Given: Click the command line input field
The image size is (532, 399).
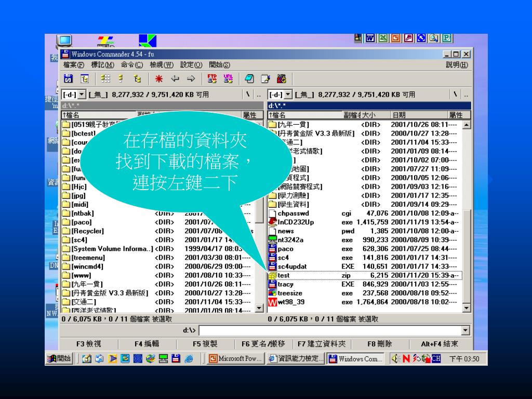Looking at the screenshot, I should (x=330, y=330).
